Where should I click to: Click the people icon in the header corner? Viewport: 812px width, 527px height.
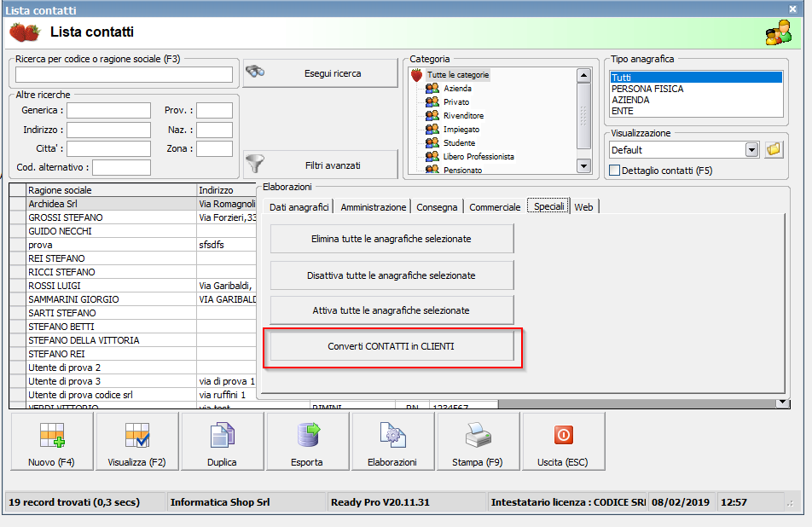point(779,32)
